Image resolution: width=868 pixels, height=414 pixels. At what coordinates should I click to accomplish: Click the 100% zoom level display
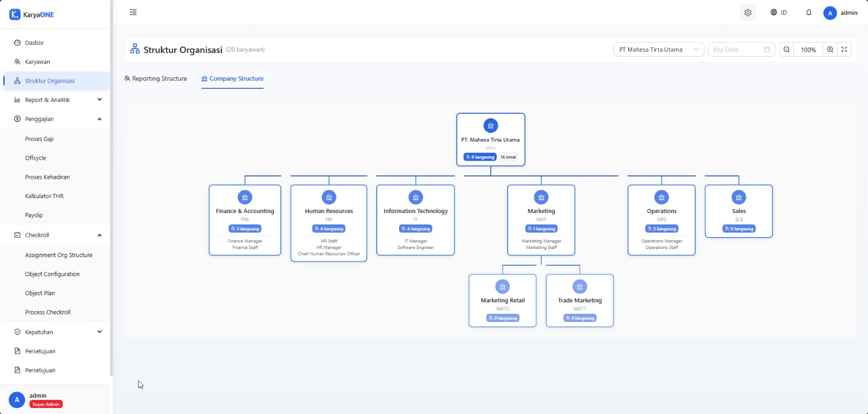tap(808, 50)
